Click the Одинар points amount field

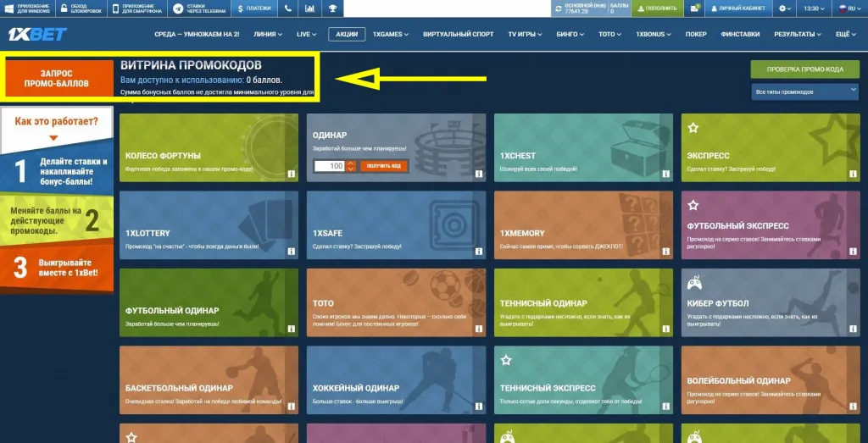click(330, 166)
